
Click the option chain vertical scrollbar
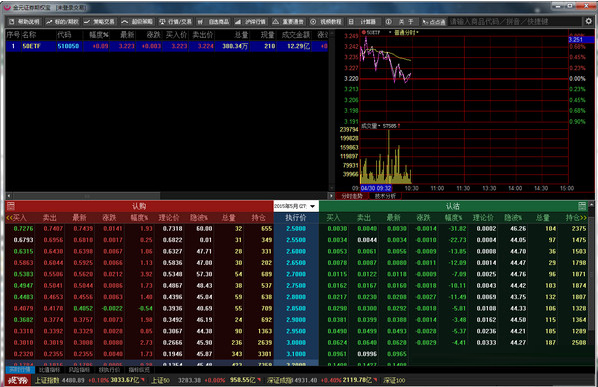[591, 282]
